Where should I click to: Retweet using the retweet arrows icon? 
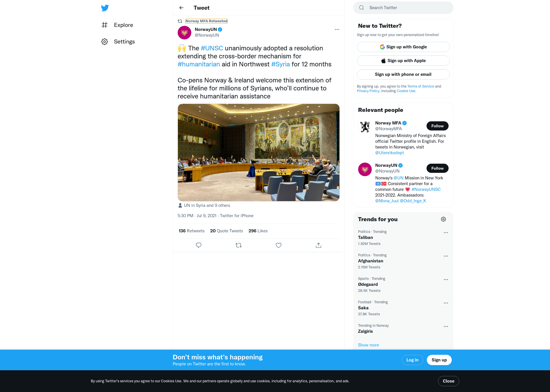pos(239,245)
